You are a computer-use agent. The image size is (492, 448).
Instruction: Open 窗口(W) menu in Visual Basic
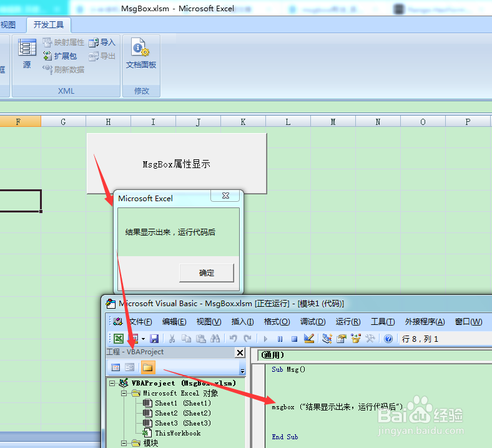pos(468,322)
